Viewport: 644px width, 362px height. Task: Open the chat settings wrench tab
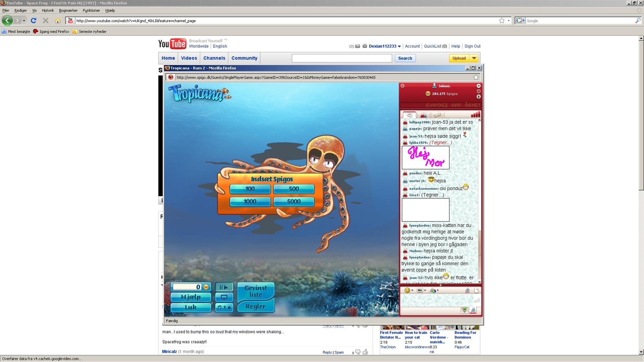(438, 115)
